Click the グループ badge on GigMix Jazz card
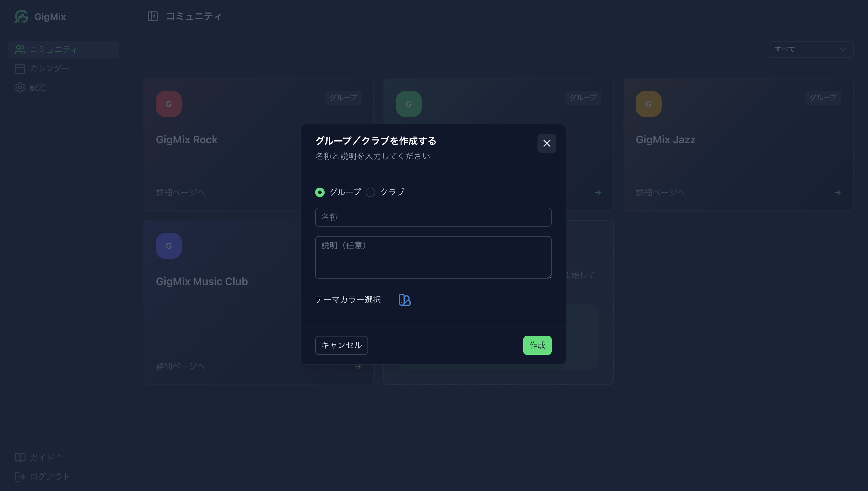 823,98
